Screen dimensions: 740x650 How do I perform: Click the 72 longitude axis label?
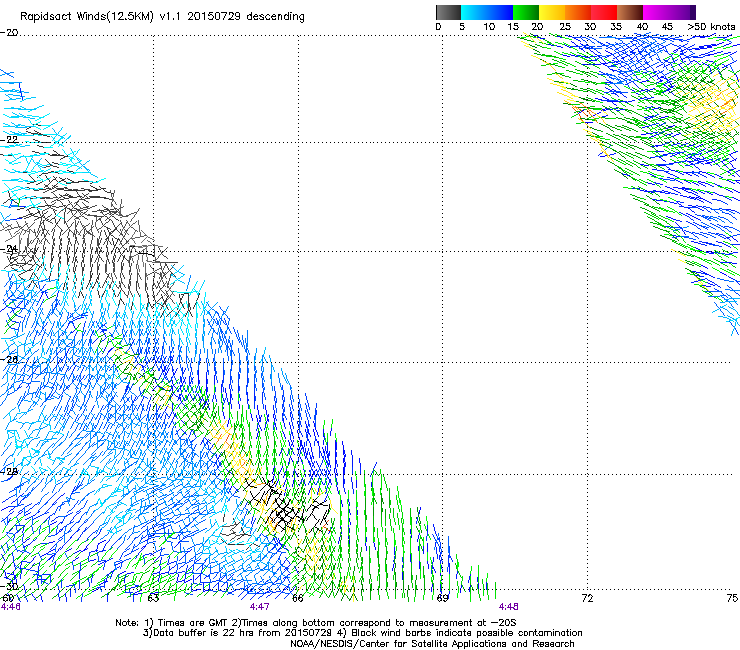pyautogui.click(x=587, y=599)
